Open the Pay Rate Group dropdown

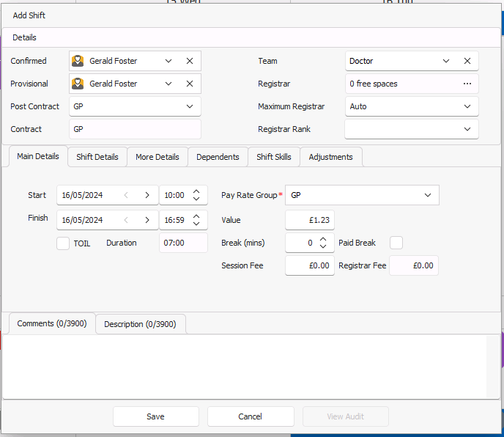click(428, 195)
